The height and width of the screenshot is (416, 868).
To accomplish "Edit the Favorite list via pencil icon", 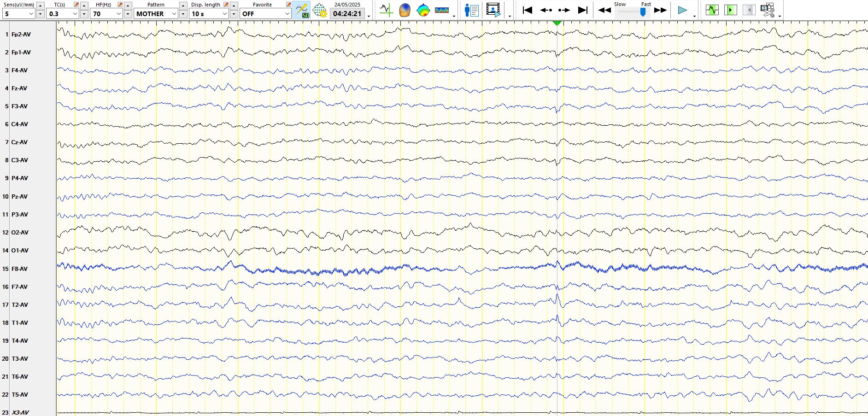I will [288, 5].
